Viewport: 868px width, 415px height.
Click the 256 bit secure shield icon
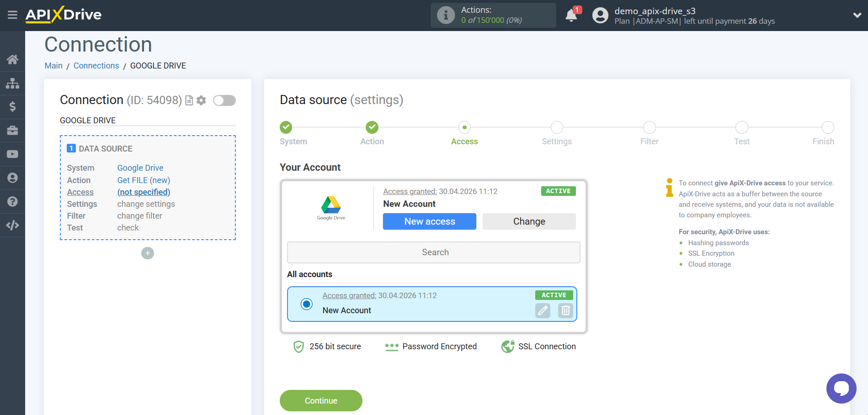298,347
